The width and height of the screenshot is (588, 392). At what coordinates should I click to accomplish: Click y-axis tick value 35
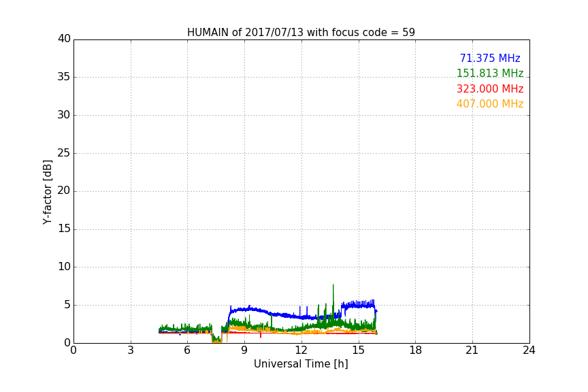point(64,77)
